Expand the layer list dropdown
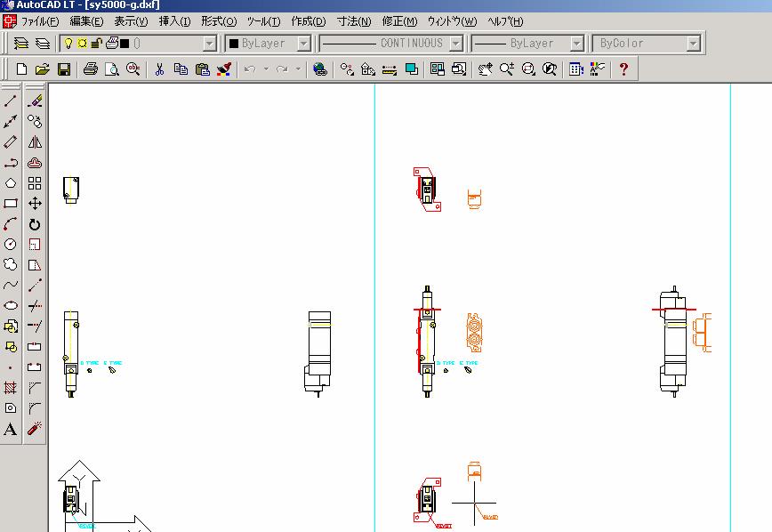772x532 pixels. [210, 44]
